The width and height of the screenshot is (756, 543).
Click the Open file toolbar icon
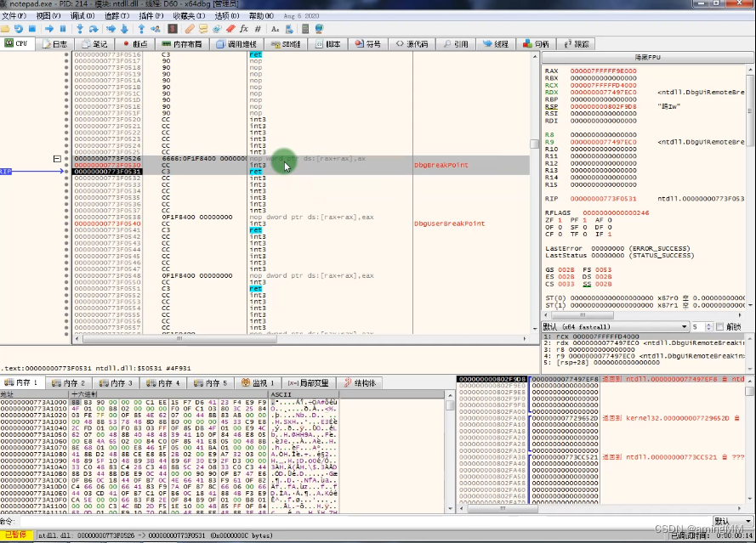(5, 29)
